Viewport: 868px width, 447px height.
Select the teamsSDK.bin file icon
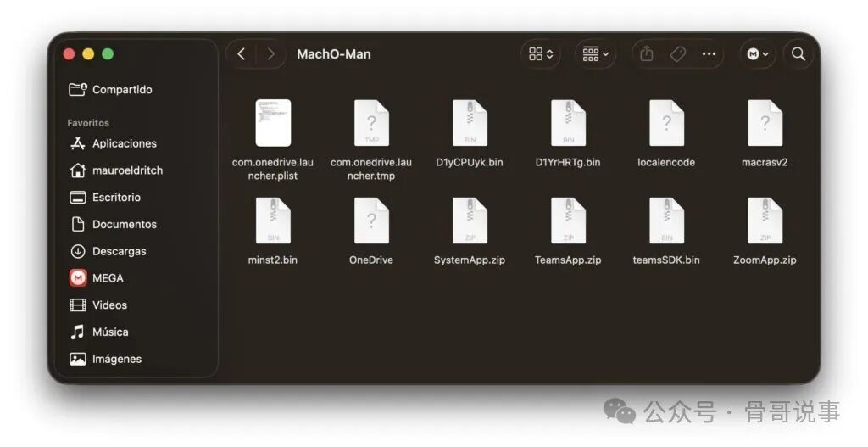(666, 221)
